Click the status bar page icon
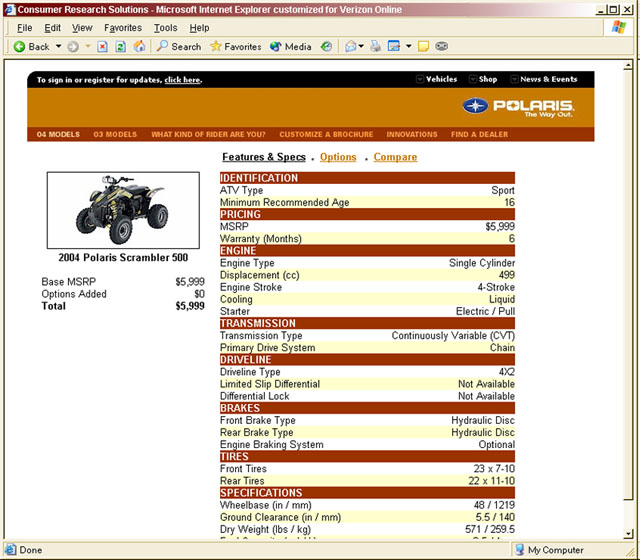The image size is (640, 560). 11,550
